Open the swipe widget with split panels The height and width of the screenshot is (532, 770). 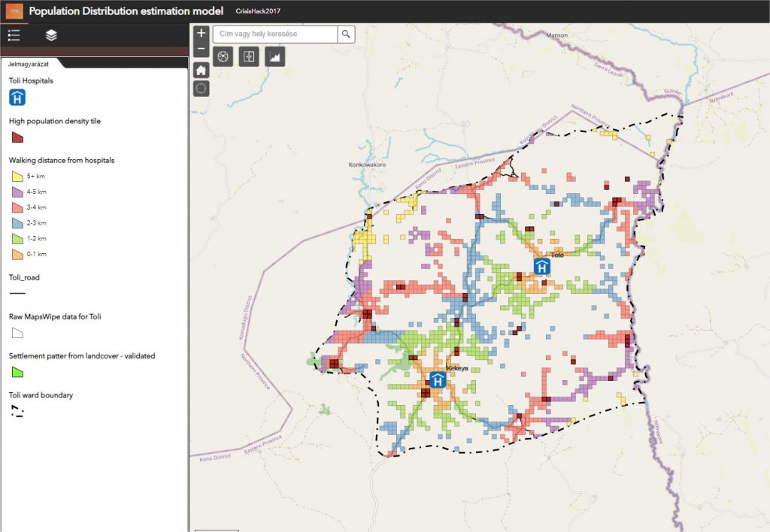click(x=249, y=56)
